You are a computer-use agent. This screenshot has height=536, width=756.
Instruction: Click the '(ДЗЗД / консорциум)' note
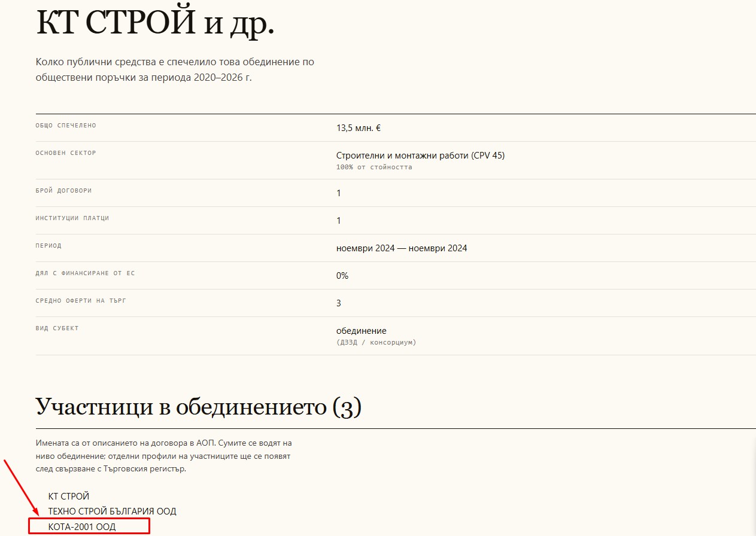pos(376,343)
